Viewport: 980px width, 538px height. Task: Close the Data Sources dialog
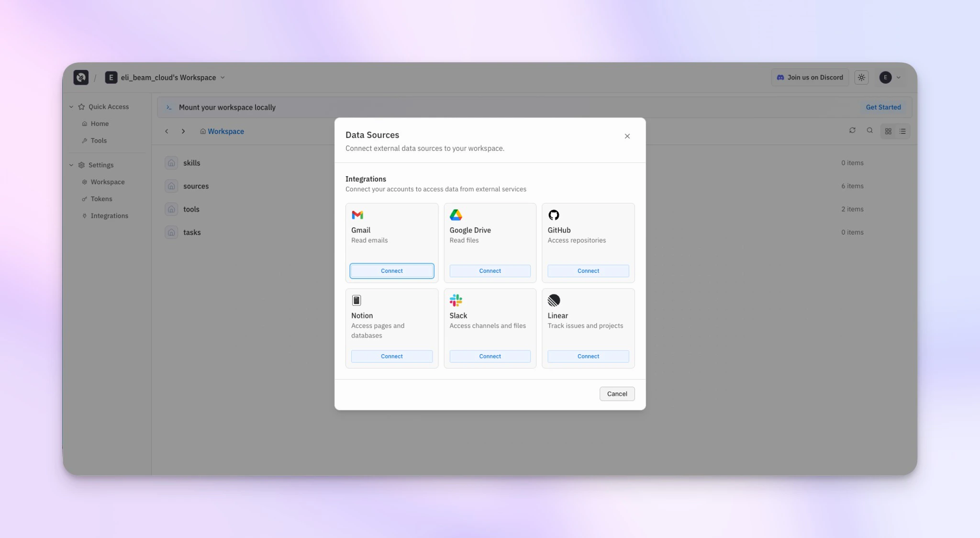click(x=627, y=136)
